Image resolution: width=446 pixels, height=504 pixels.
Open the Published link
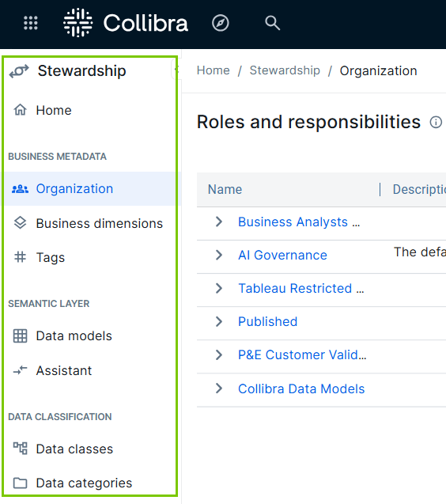[267, 321]
